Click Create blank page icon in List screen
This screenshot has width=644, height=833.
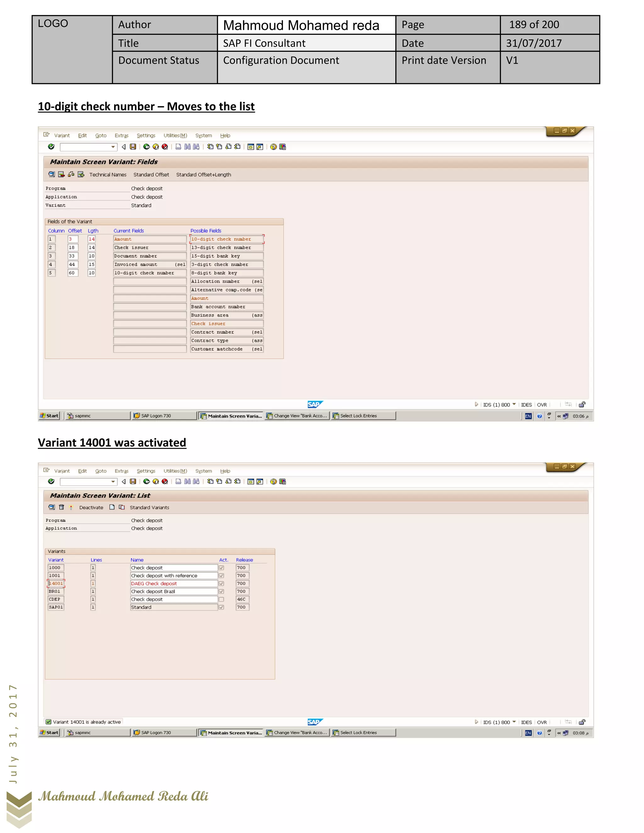[112, 507]
